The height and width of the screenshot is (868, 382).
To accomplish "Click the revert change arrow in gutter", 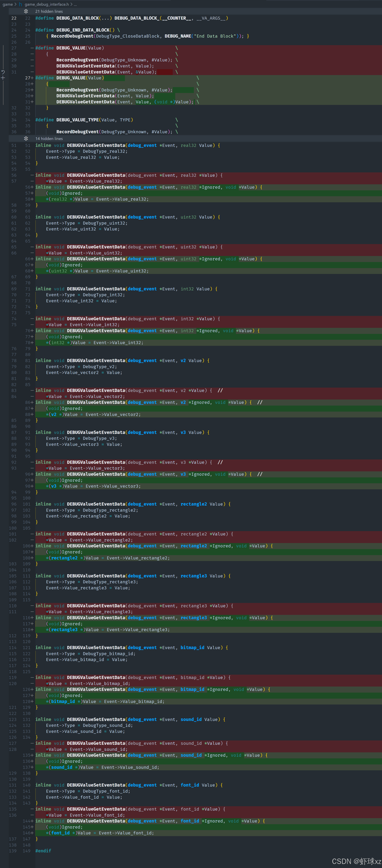I will click(x=3, y=72).
